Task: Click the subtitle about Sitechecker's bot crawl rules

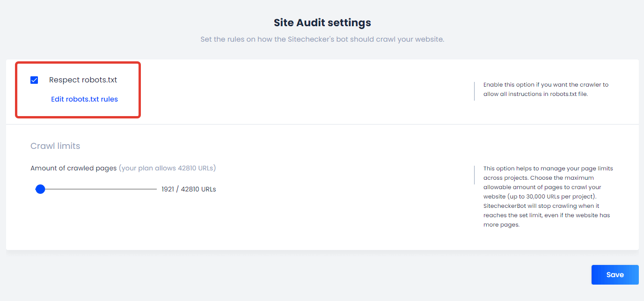Action: click(x=322, y=39)
